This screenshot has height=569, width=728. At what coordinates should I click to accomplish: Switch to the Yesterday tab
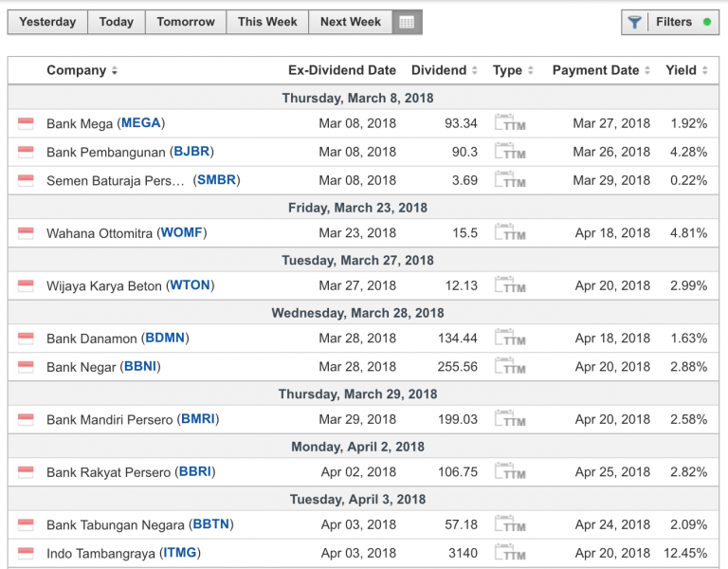47,22
